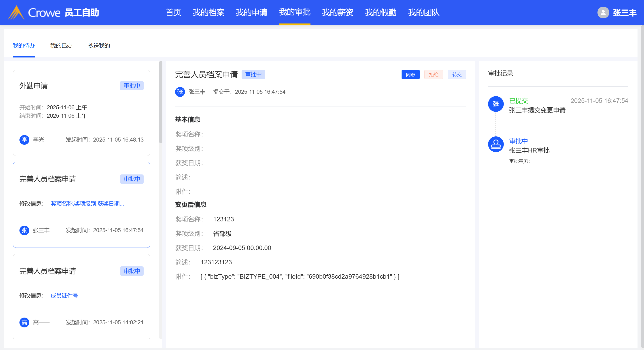Go to 首页 in navigation bar
This screenshot has height=350, width=644.
coord(173,12)
